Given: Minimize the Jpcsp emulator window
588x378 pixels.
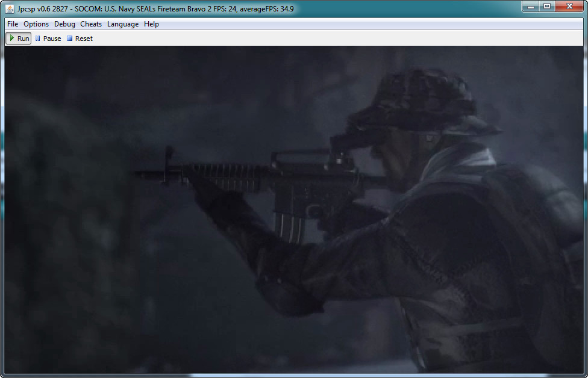Looking at the screenshot, I should click(531, 7).
